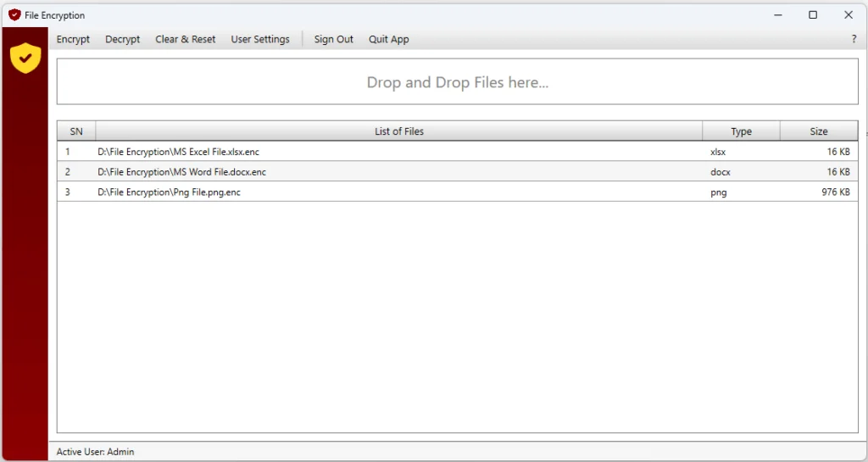This screenshot has width=868, height=462.
Task: Select the Png File.png.enc row
Action: [x=457, y=192]
